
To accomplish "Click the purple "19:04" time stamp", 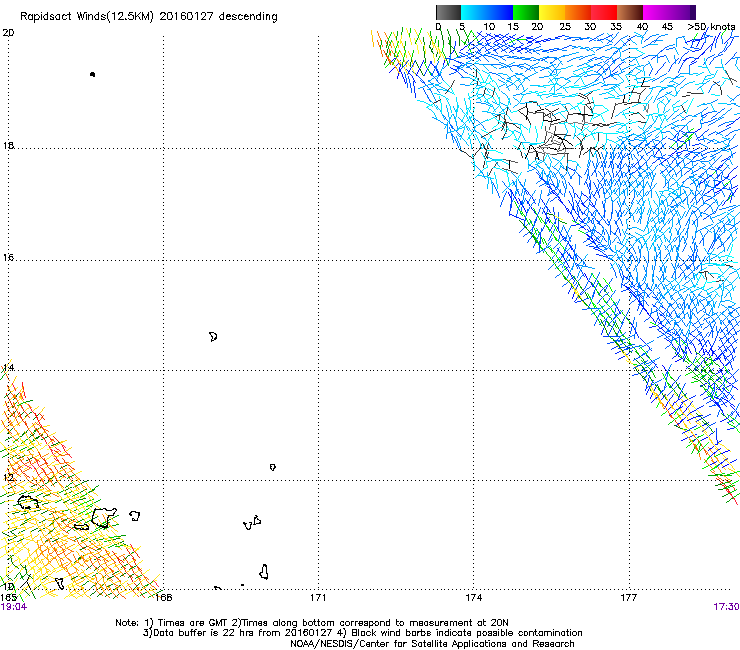I will coord(14,607).
